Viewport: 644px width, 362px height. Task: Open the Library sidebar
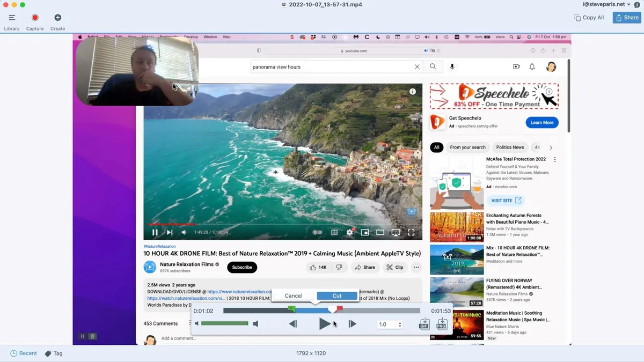click(x=12, y=22)
